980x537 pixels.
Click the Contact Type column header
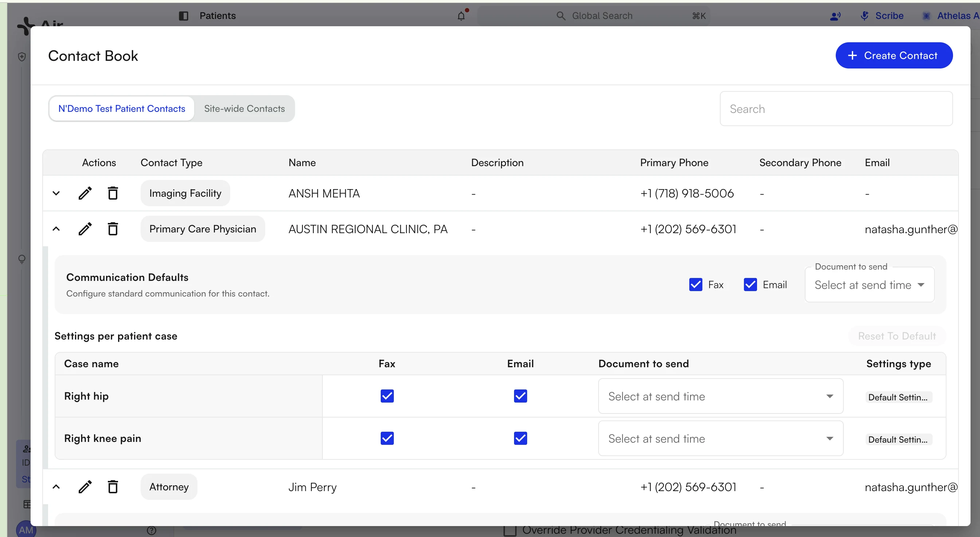(171, 162)
